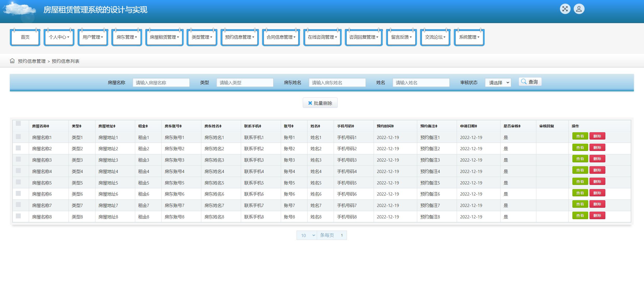Go to the 首页 navigation item
The width and height of the screenshot is (644, 298).
[x=25, y=37]
